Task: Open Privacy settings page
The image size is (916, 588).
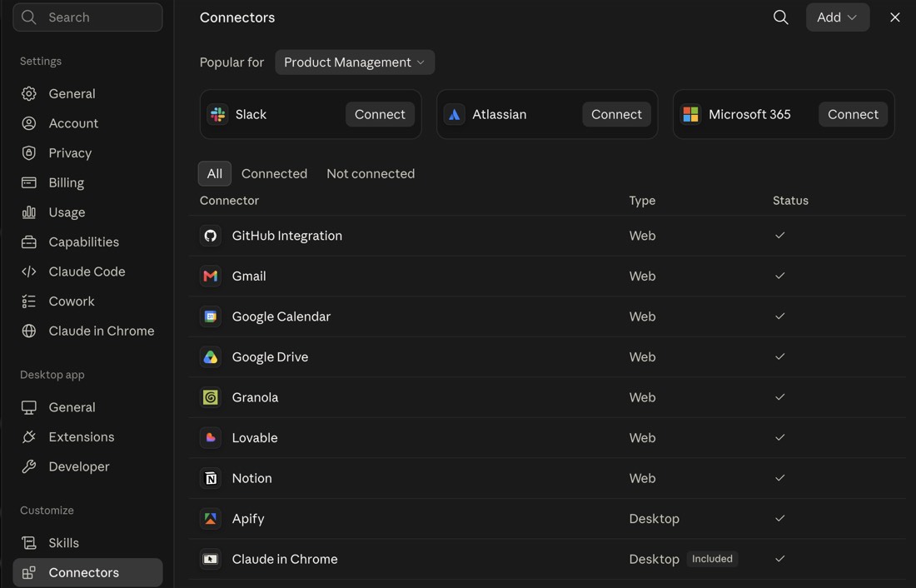Action: [87, 152]
